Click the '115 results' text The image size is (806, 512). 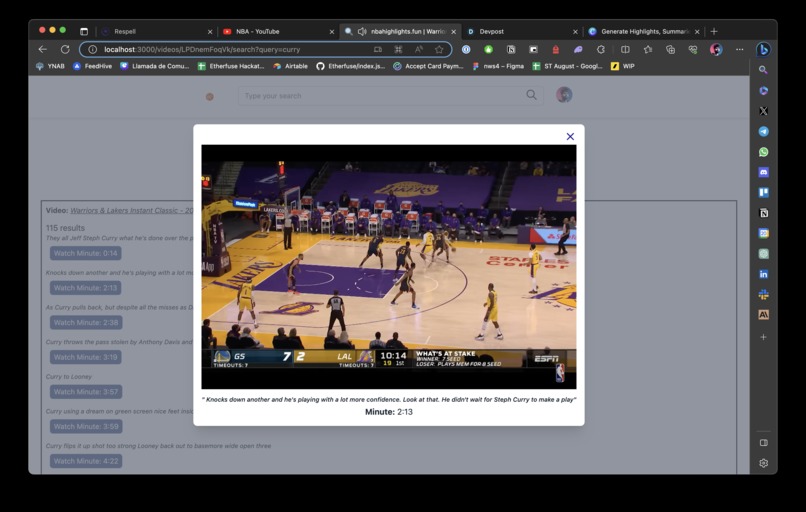coord(65,228)
